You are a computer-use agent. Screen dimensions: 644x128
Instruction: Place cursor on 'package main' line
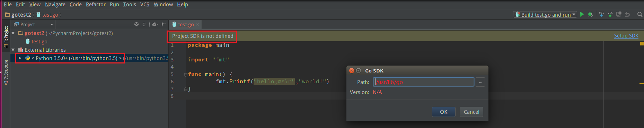[x=208, y=45]
